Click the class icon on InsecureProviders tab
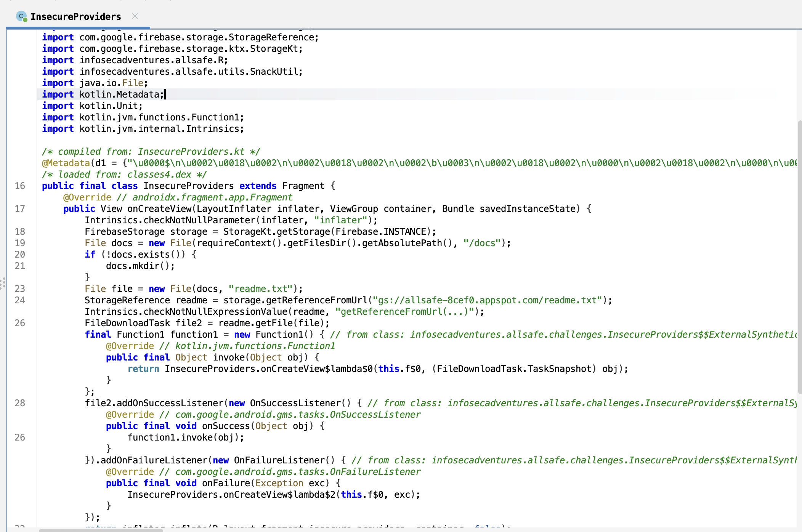The image size is (802, 532). pos(21,16)
